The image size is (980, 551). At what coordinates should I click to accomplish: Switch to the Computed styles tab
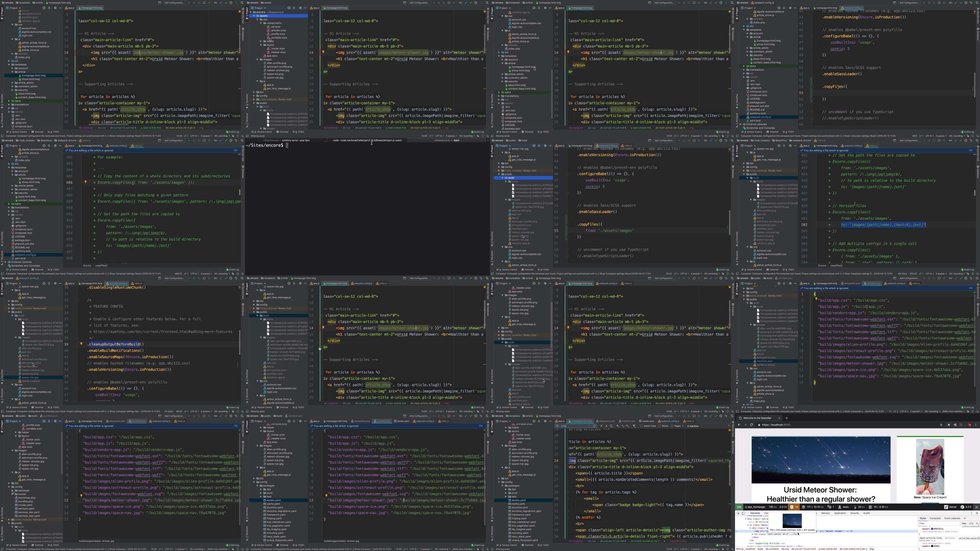[935, 518]
